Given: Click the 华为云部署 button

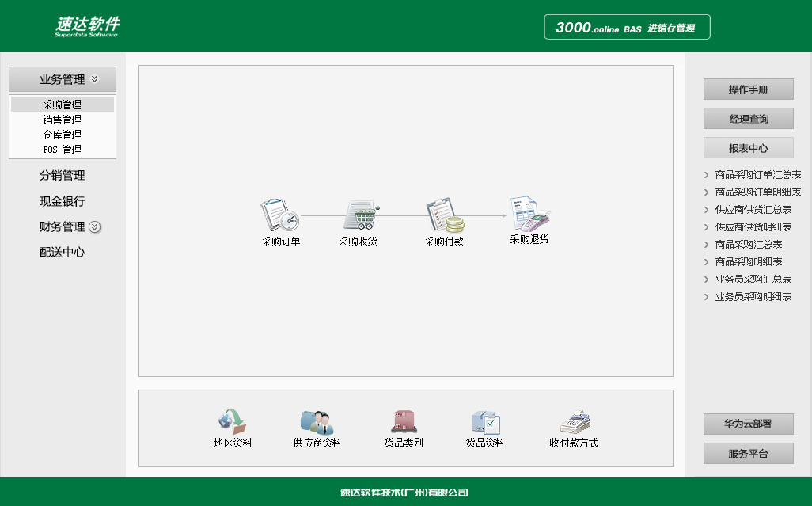Looking at the screenshot, I should click(747, 424).
